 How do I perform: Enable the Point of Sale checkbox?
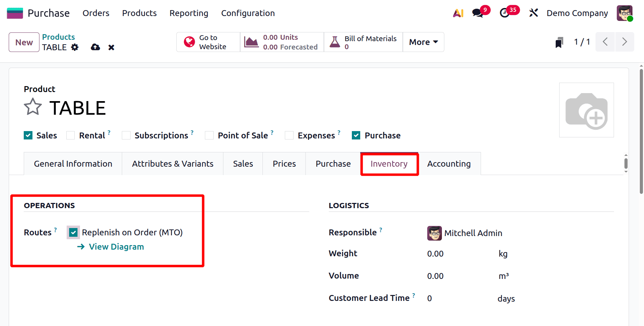point(209,135)
